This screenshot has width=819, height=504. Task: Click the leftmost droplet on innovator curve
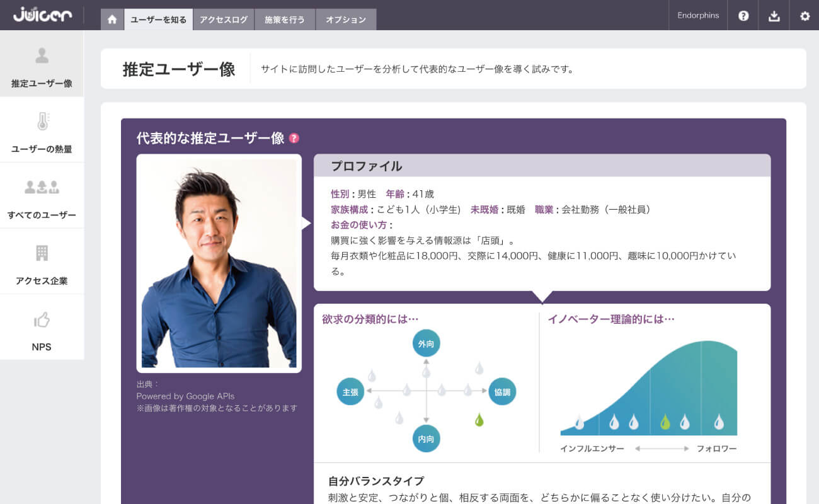[579, 422]
